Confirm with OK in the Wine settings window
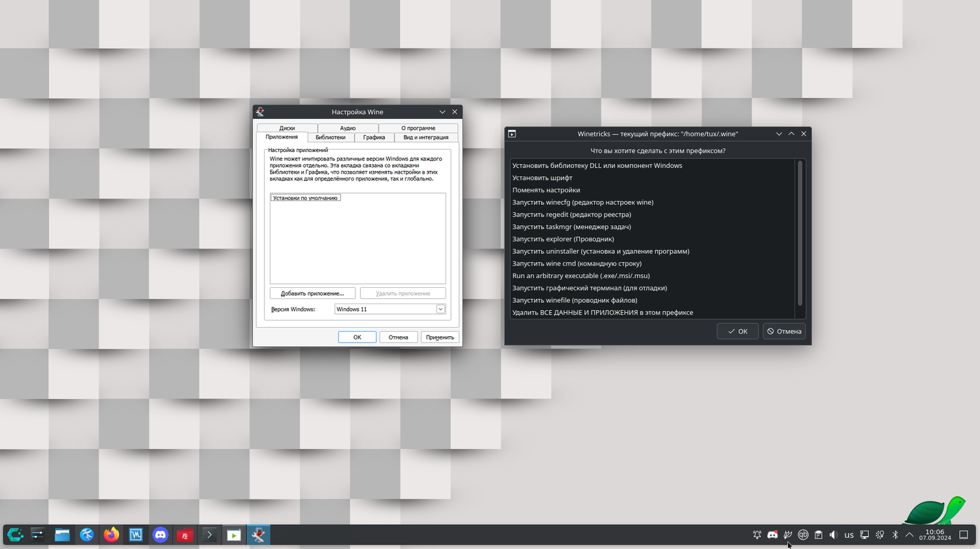Screen dimensions: 980x549 tap(357, 337)
